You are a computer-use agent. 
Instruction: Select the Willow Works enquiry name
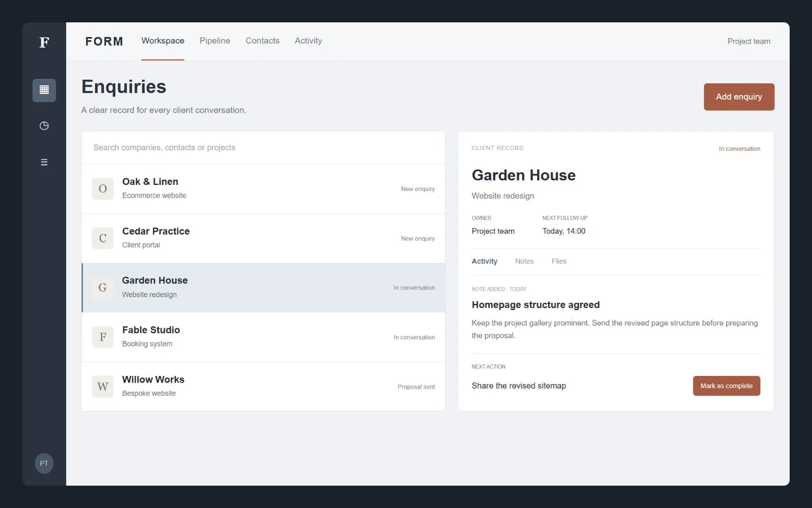tap(153, 379)
